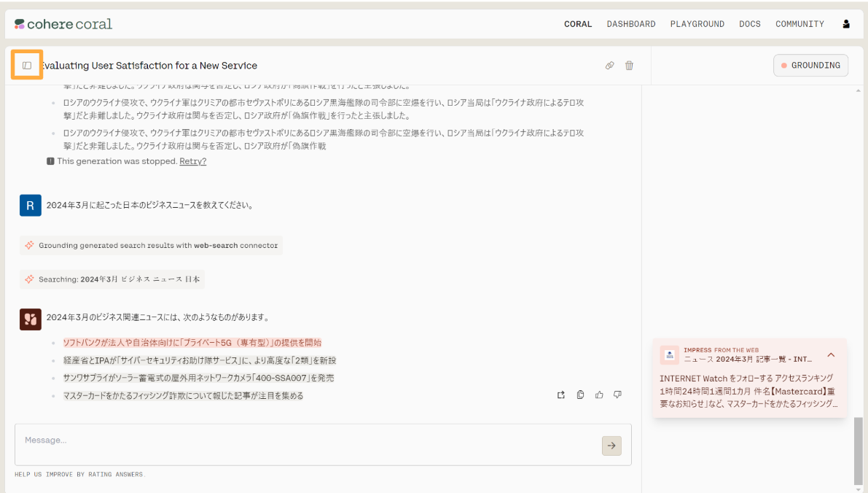Rate the answer with thumbs down

(x=617, y=395)
